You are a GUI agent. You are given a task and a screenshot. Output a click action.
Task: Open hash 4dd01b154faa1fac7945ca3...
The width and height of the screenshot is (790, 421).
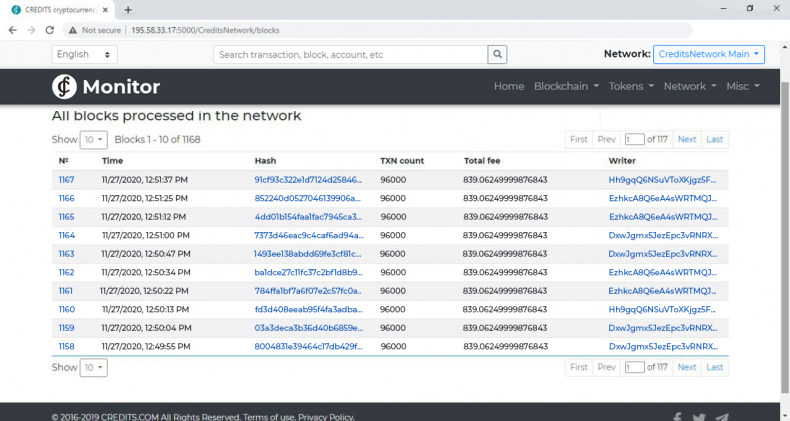point(308,217)
